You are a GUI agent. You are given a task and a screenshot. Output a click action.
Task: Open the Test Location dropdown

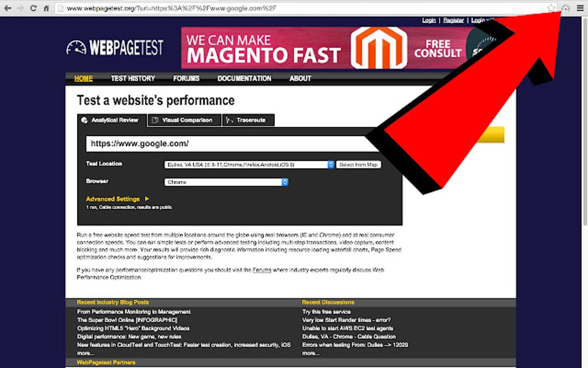point(248,164)
